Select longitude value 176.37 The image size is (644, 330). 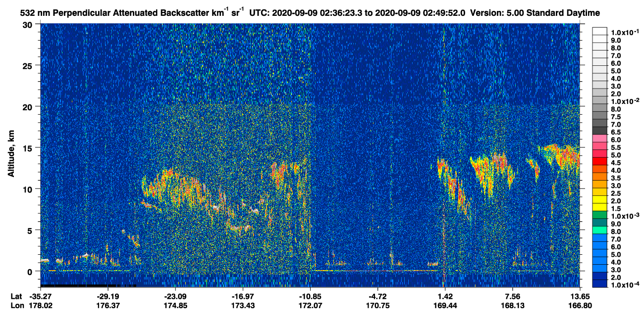(x=108, y=306)
